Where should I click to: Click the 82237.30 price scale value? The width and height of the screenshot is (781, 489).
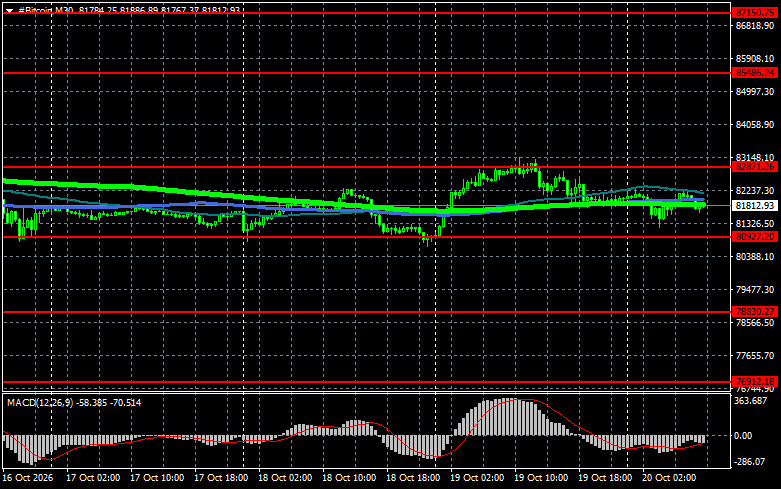click(x=755, y=190)
